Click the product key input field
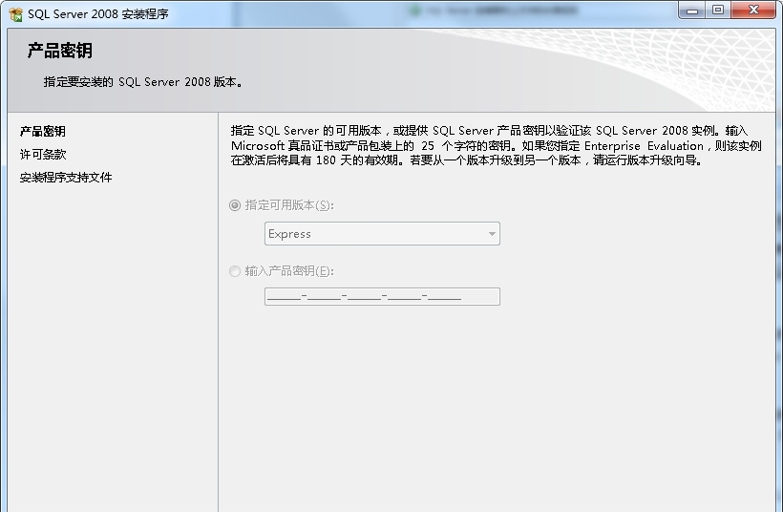The width and height of the screenshot is (783, 532). [x=382, y=297]
